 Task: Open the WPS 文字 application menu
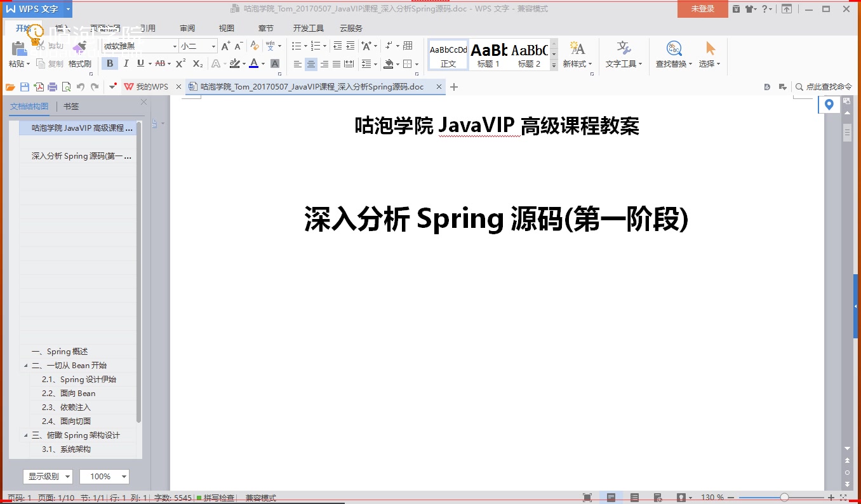pos(36,9)
